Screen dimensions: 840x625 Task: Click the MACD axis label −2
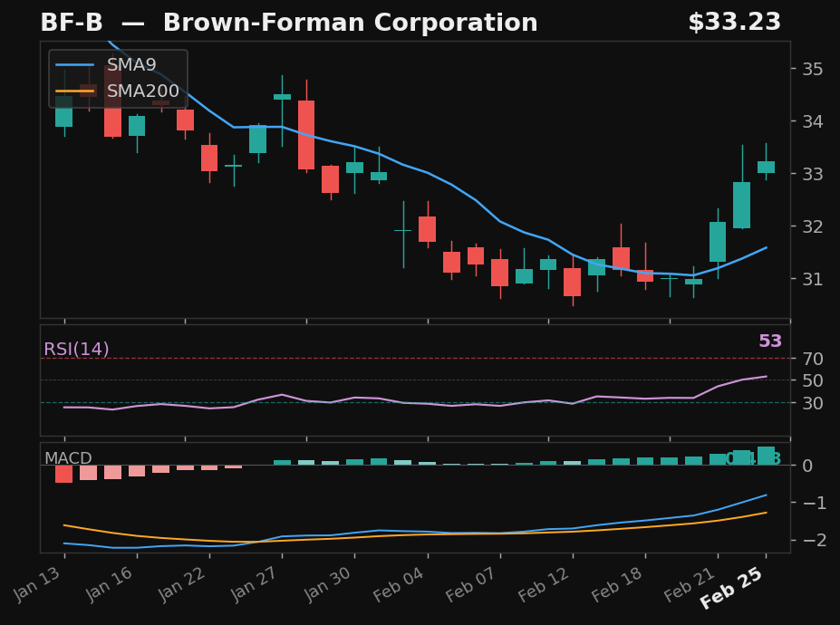point(815,540)
